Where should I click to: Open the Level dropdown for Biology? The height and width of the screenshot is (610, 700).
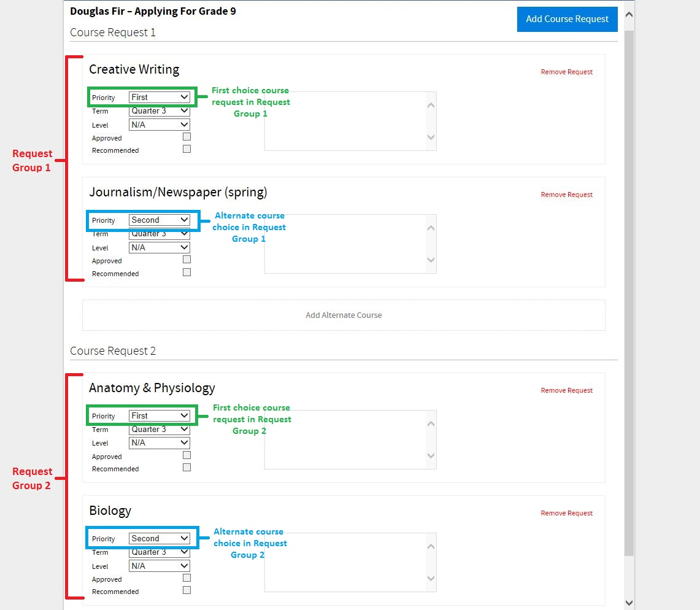click(159, 565)
